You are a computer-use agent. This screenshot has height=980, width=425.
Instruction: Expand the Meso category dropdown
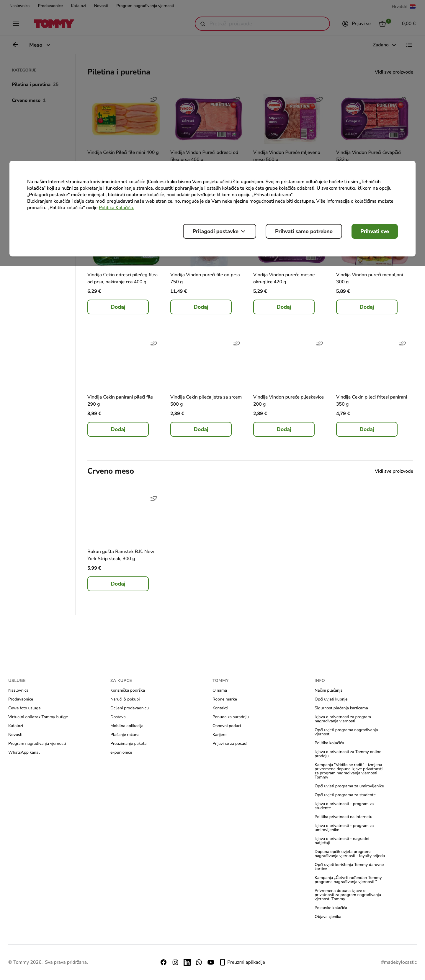click(40, 45)
